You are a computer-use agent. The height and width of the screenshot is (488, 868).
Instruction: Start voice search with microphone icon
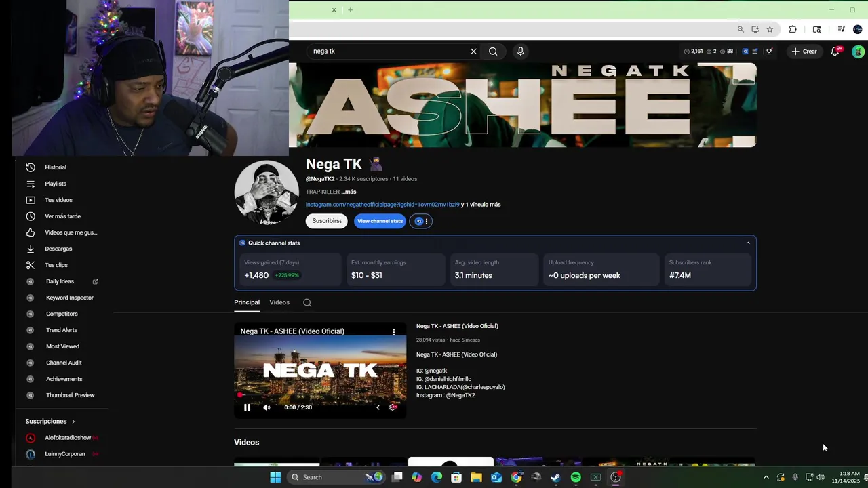point(521,52)
